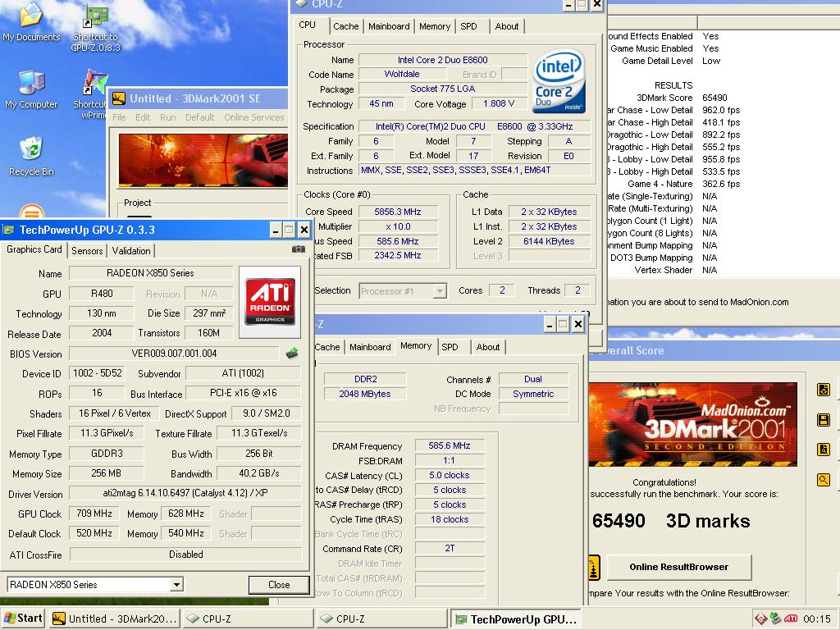Open Memory tab in top CPU-Z window
840x630 pixels.
coord(435,26)
